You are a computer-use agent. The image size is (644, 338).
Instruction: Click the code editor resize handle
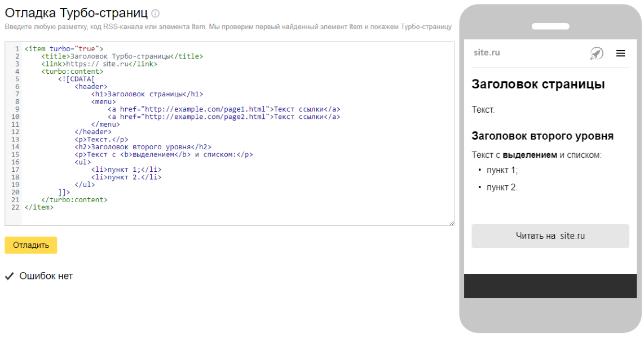tap(451, 223)
